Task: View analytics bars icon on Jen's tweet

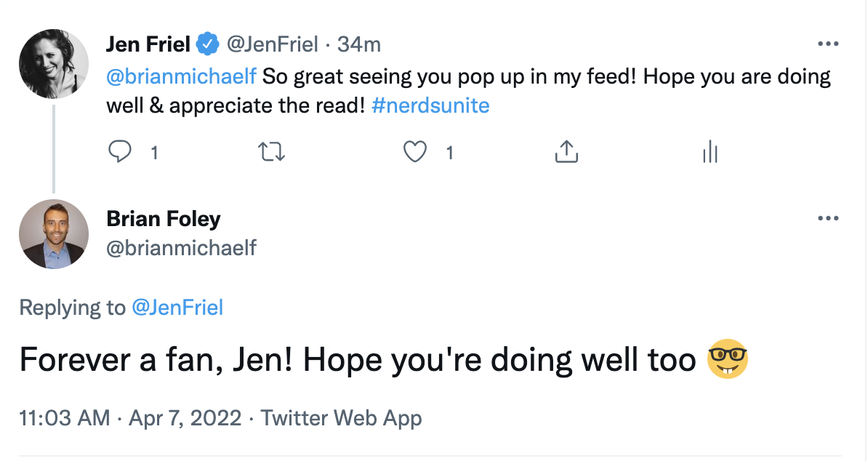Action: [710, 152]
